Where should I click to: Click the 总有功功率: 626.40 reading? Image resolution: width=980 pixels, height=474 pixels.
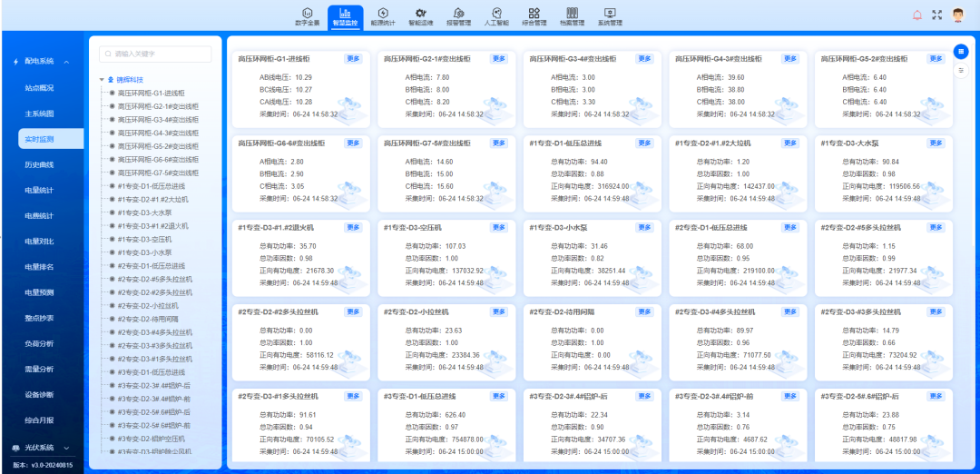435,415
